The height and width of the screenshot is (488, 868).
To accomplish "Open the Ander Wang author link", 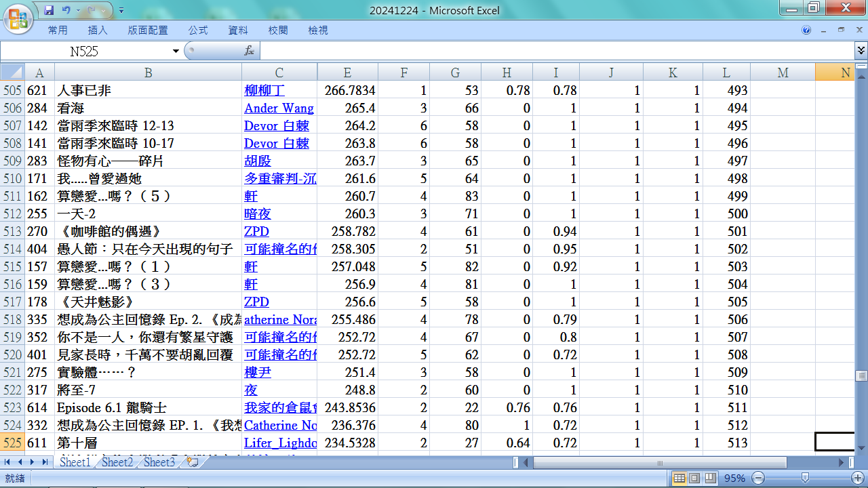I will (279, 108).
